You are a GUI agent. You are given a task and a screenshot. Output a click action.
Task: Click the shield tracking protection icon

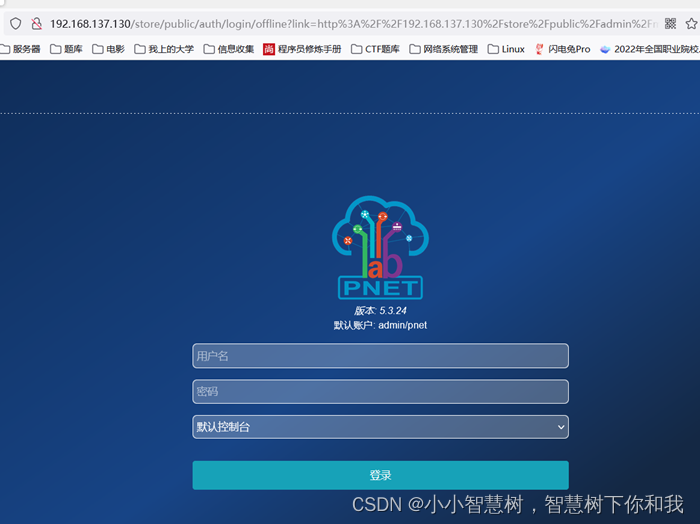(16, 24)
